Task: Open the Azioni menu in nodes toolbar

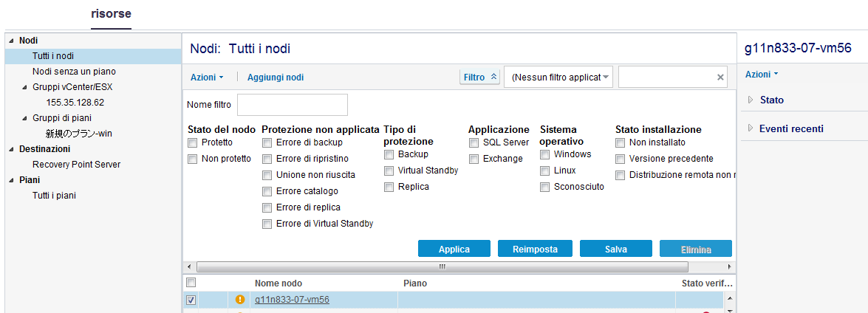Action: click(207, 77)
